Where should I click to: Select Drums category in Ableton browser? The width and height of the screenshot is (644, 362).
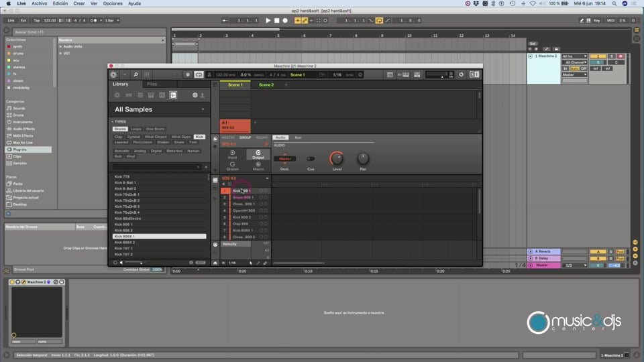point(19,115)
